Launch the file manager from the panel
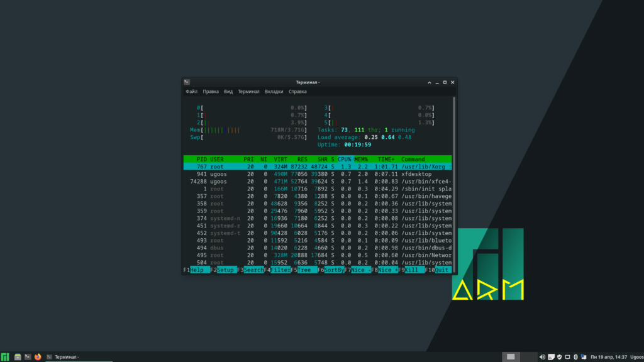 pos(18,357)
